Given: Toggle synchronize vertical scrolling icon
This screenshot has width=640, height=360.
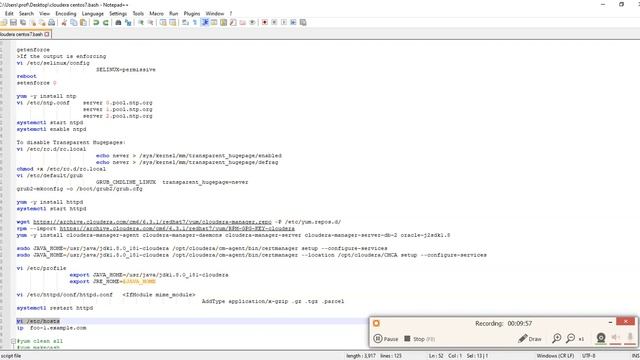Looking at the screenshot, I should point(163,22).
